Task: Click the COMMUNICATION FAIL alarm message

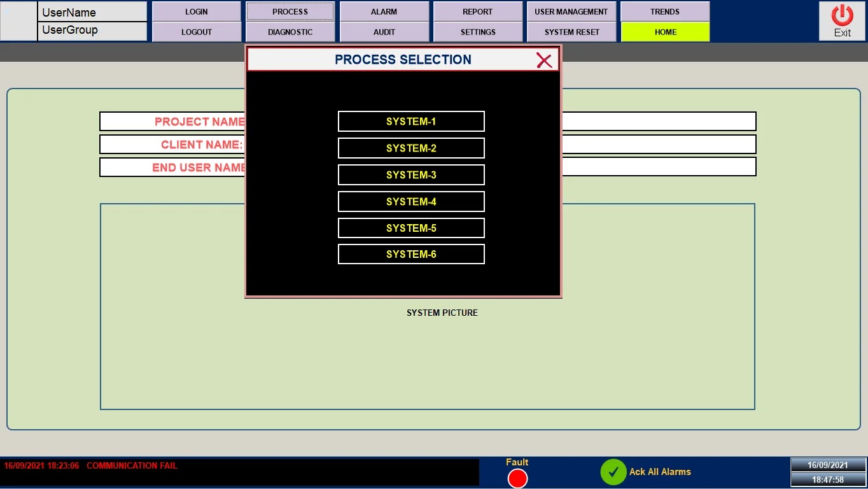Action: [x=132, y=466]
